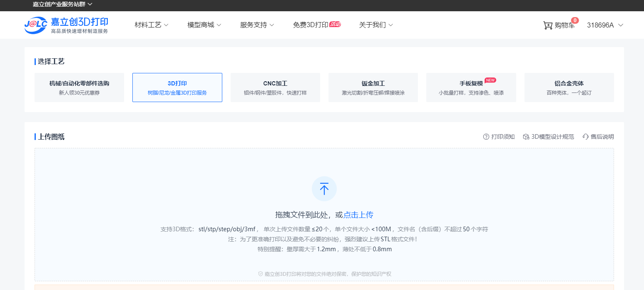
Task: Select the 机械/自动化零部件选购 process card
Action: (79, 87)
